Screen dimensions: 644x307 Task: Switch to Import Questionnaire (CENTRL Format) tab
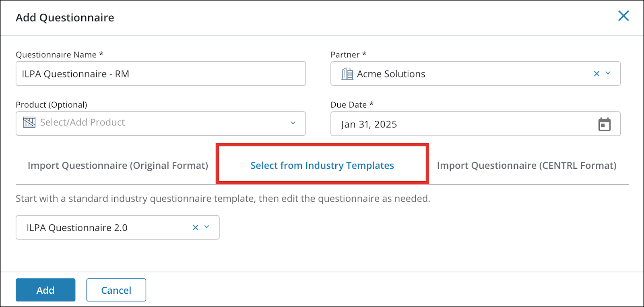[x=526, y=166]
